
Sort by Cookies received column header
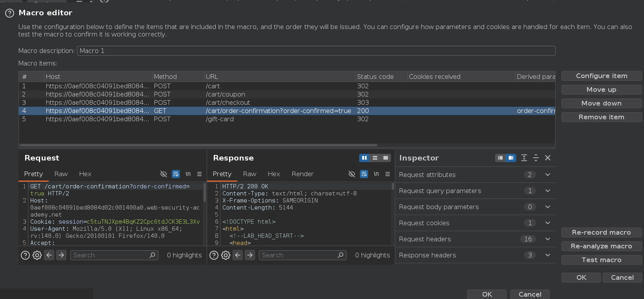coord(461,77)
